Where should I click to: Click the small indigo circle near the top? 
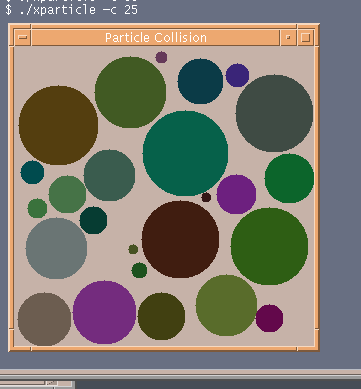tap(237, 75)
